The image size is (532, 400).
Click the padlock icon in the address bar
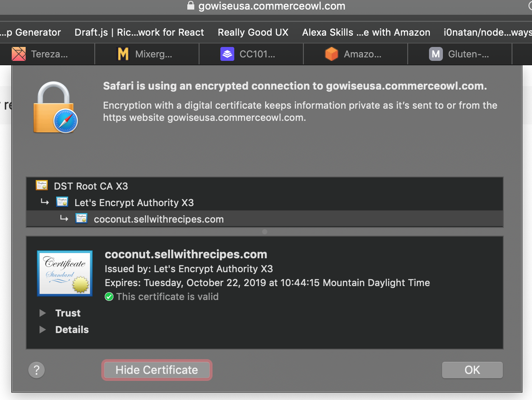[x=190, y=6]
